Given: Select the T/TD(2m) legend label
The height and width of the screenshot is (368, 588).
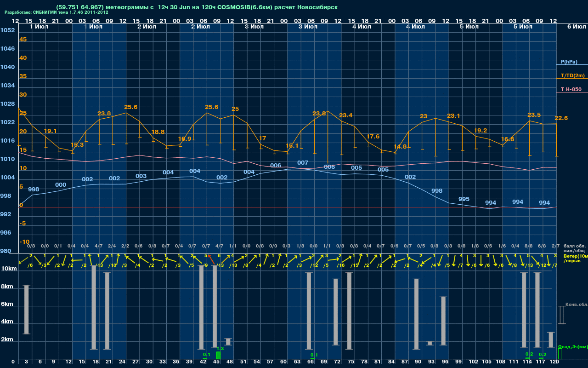Looking at the screenshot, I should pyautogui.click(x=572, y=75).
